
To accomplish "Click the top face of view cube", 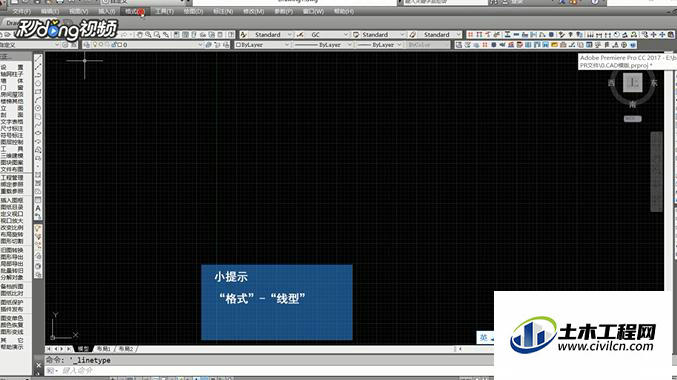I will tap(633, 82).
